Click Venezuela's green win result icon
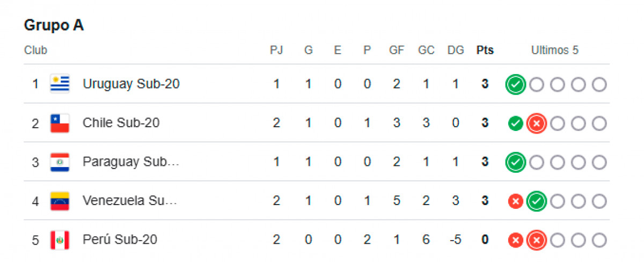This screenshot has width=644, height=262. click(x=536, y=201)
